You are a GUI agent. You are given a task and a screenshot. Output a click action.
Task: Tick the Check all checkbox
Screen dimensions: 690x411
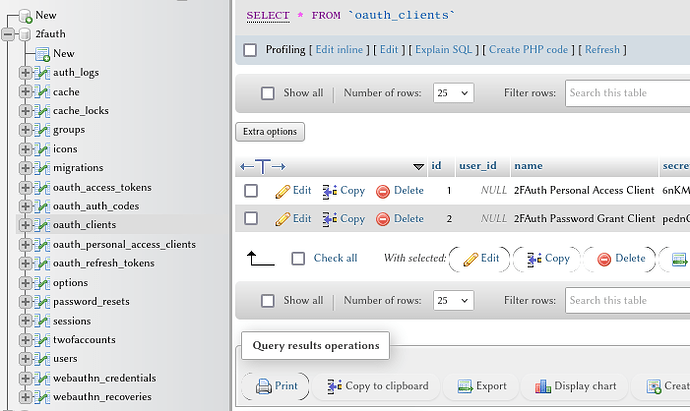coord(298,259)
